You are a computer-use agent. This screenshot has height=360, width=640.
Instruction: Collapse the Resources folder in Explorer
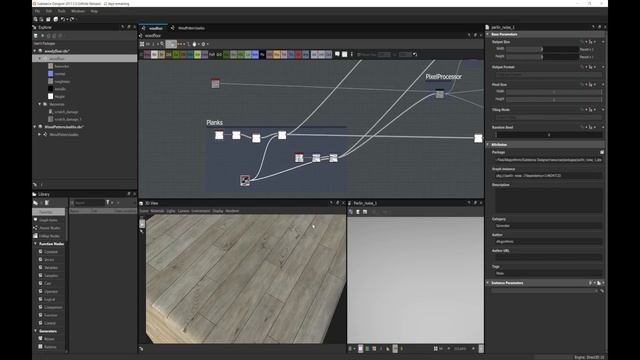(x=40, y=104)
